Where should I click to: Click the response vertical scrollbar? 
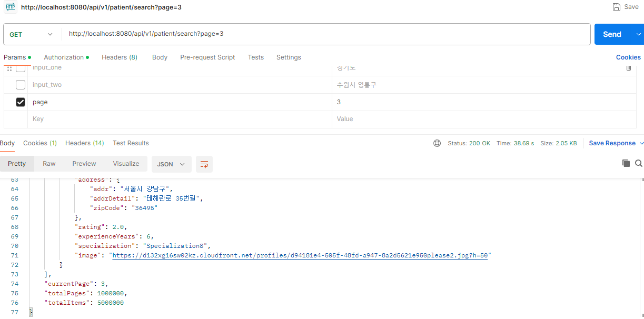click(642, 246)
